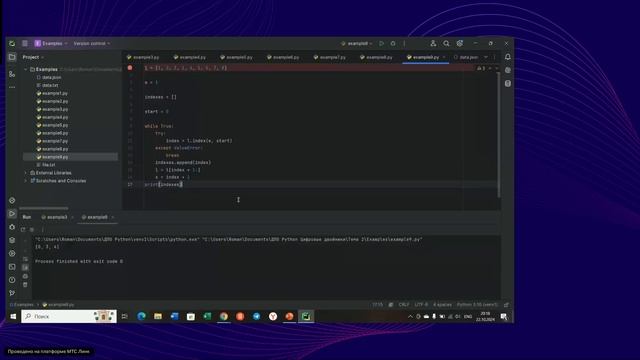The height and width of the screenshot is (360, 640).
Task: Close the example9 Run panel tab
Action: pyautogui.click(x=113, y=217)
